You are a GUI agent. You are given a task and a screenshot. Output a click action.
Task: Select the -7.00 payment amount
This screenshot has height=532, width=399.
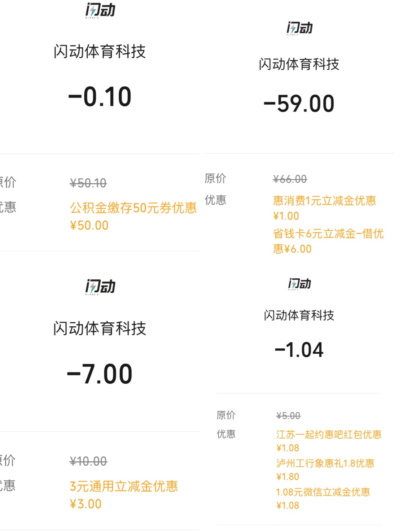(100, 374)
